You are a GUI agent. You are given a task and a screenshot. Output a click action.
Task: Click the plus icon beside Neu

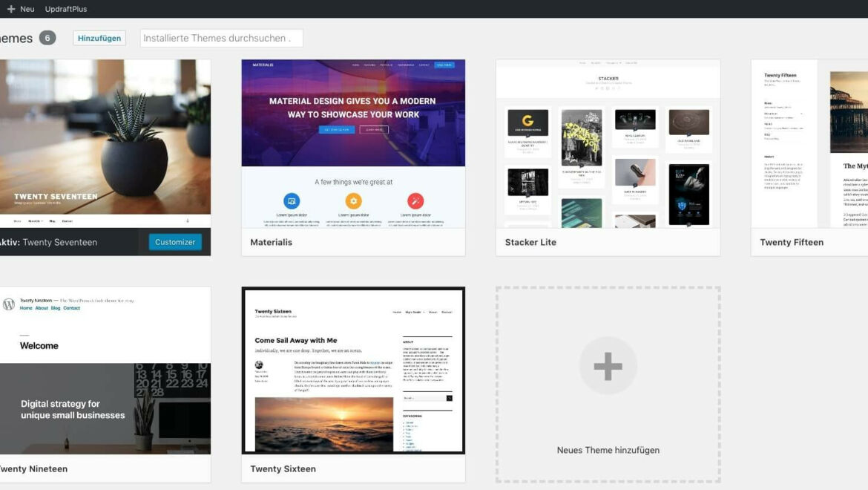coord(11,9)
